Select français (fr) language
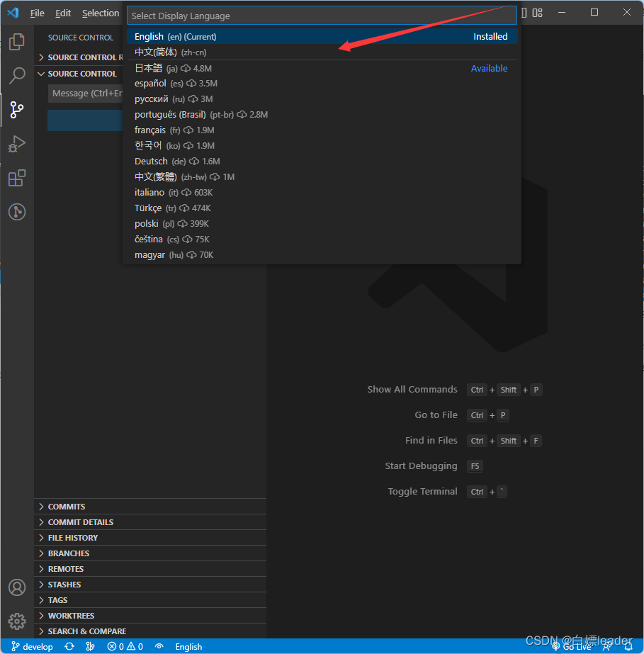 pyautogui.click(x=322, y=130)
